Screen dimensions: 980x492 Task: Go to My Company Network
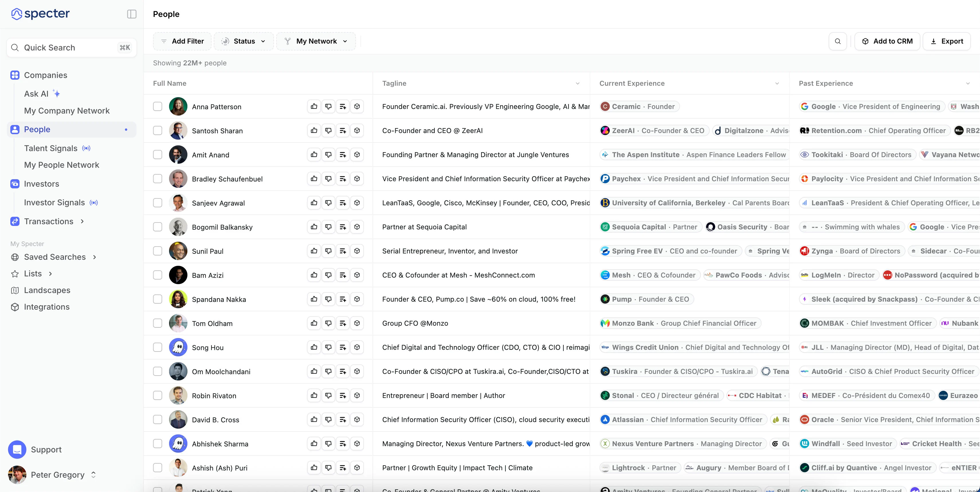click(66, 111)
